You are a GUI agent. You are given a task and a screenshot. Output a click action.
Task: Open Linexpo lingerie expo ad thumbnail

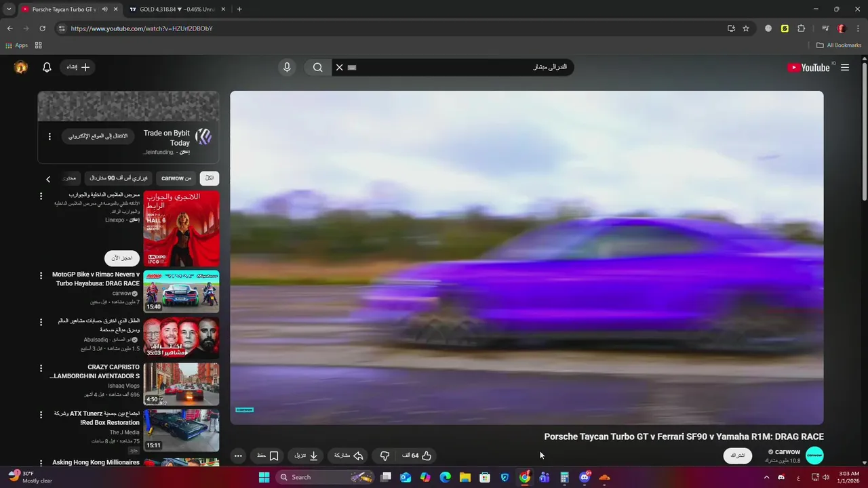click(181, 229)
